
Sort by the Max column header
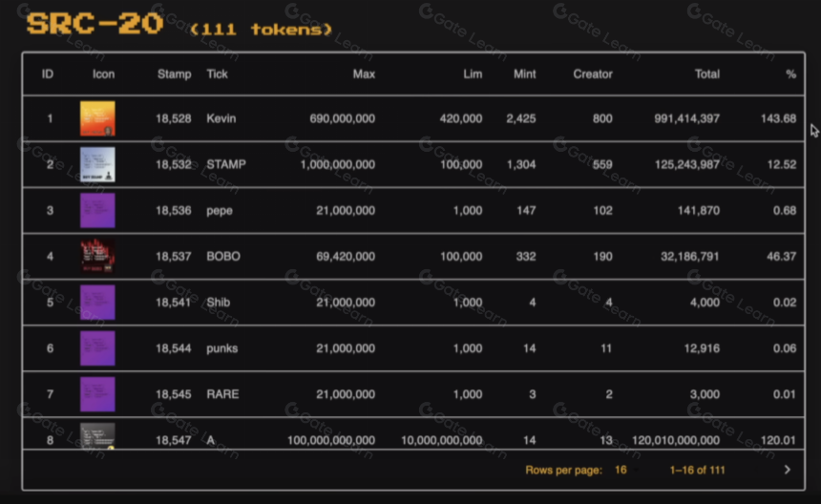[x=364, y=74]
